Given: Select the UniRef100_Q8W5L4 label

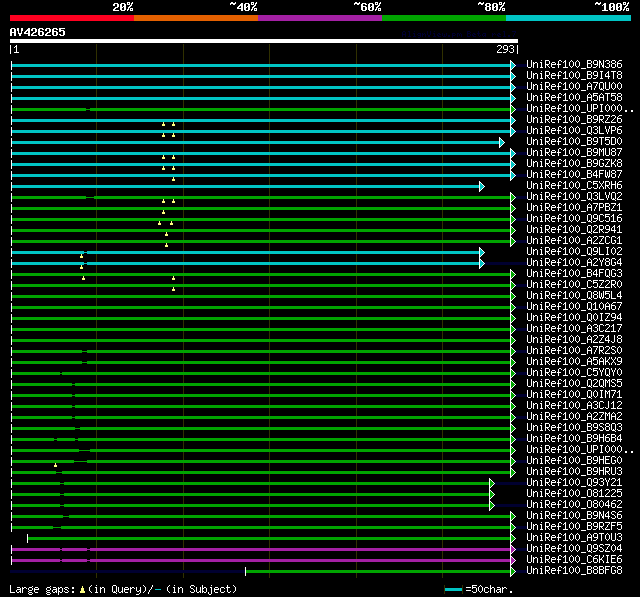Looking at the screenshot, I should 574,296.
